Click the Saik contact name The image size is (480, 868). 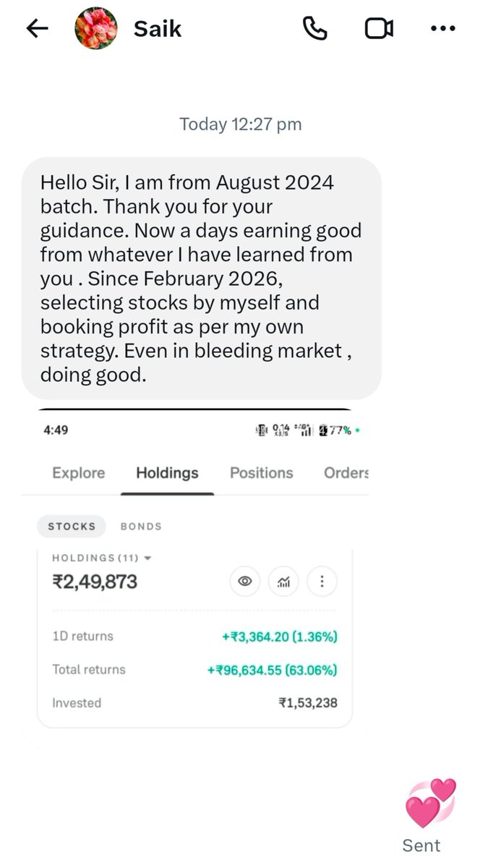[158, 29]
